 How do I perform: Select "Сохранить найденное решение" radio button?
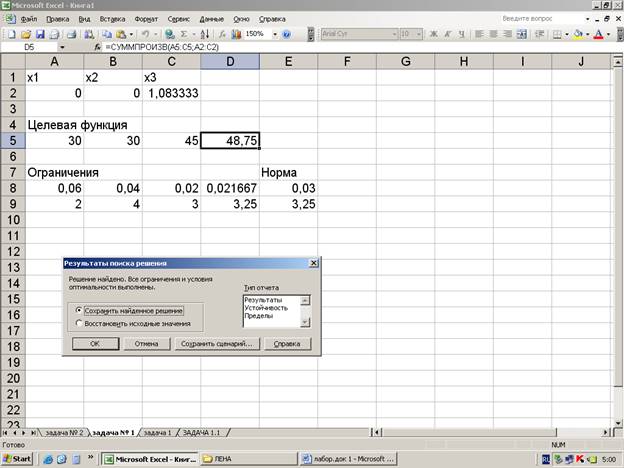click(79, 310)
